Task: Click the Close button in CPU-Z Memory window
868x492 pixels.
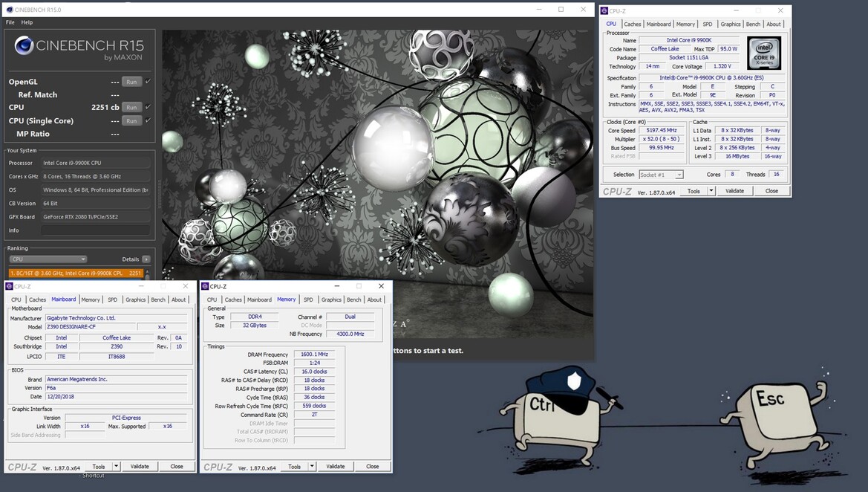Action: tap(373, 467)
